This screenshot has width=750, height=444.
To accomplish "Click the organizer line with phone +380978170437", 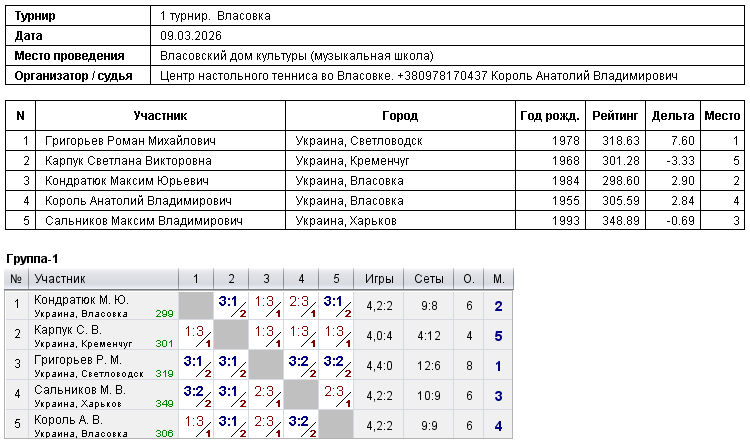I will (x=419, y=76).
